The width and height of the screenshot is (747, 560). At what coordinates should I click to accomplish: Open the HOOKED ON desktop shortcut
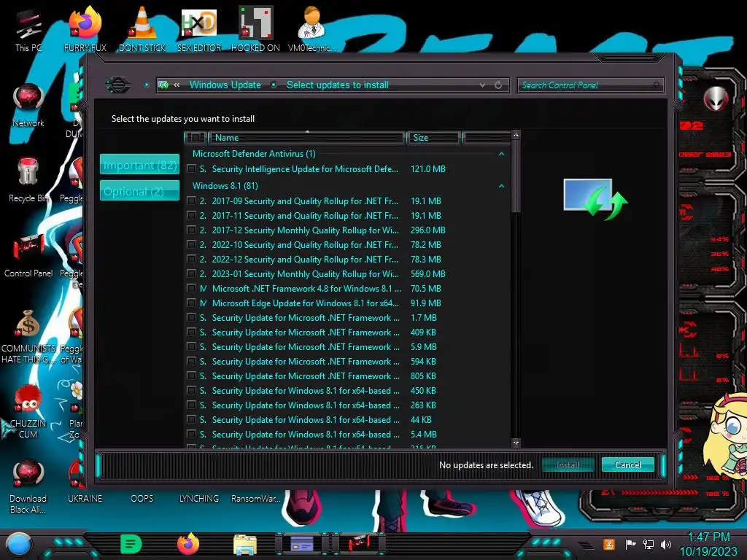[255, 29]
